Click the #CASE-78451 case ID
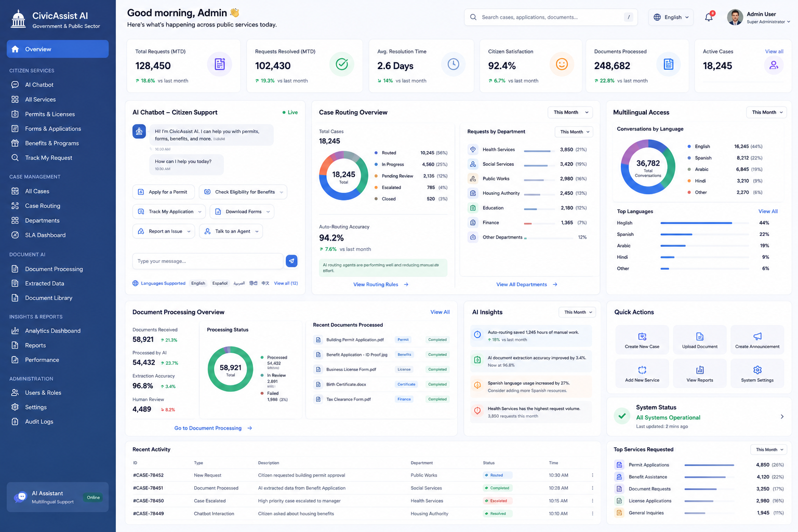Viewport: 798px width, 532px height. tap(148, 488)
